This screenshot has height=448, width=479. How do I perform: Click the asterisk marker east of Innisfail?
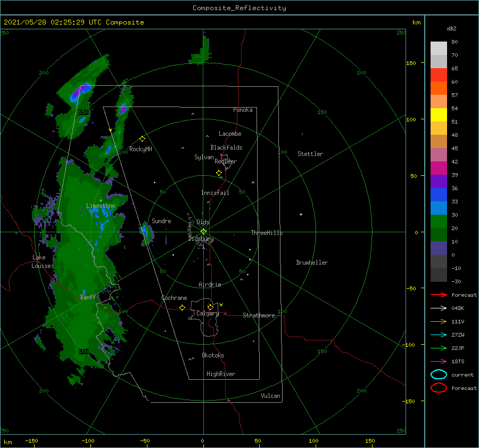click(x=253, y=183)
